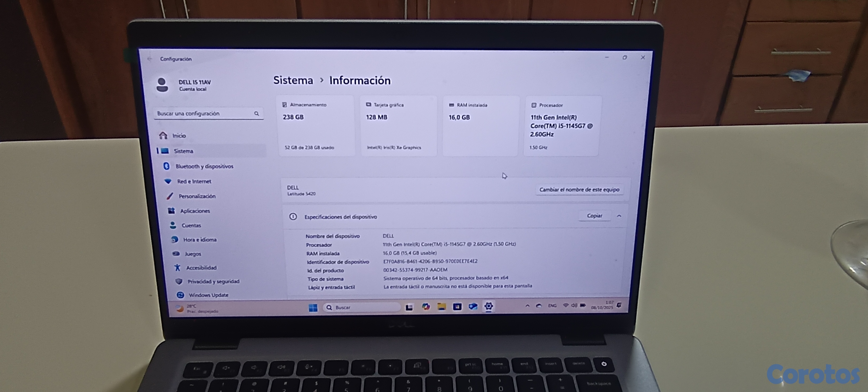The height and width of the screenshot is (392, 868).
Task: Click the Windows Update sidebar icon
Action: (x=180, y=295)
